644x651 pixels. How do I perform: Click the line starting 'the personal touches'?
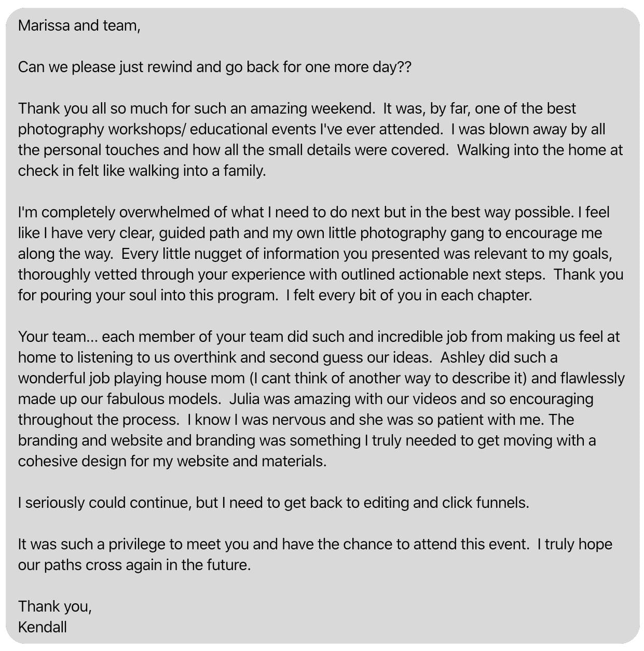[320, 150]
